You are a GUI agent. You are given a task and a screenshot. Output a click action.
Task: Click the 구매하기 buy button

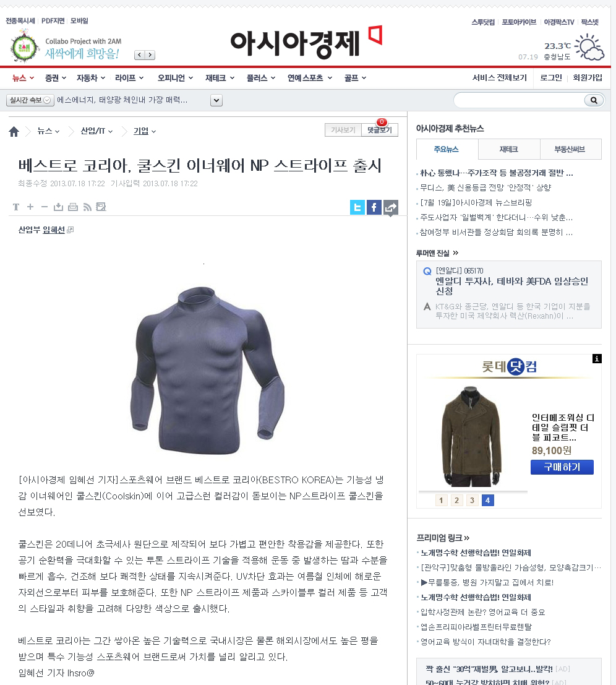(562, 467)
